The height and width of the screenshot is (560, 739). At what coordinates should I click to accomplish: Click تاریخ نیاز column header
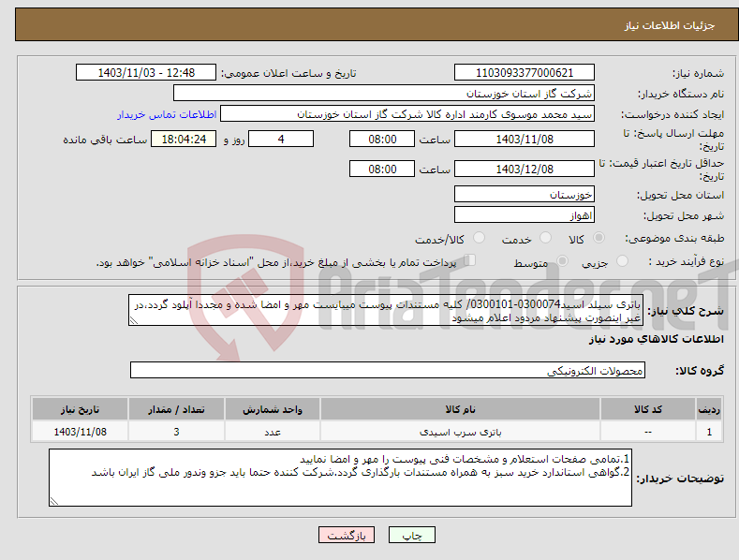(80, 409)
